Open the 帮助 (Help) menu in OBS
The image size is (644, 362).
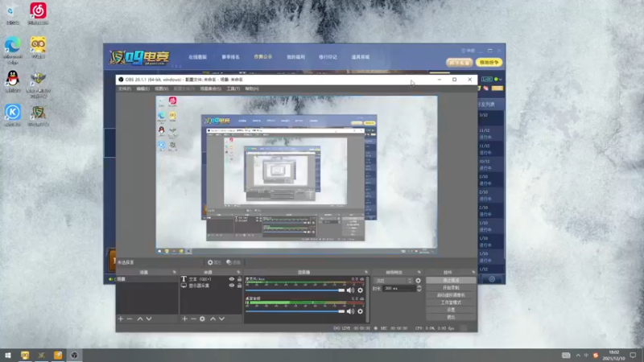(251, 88)
